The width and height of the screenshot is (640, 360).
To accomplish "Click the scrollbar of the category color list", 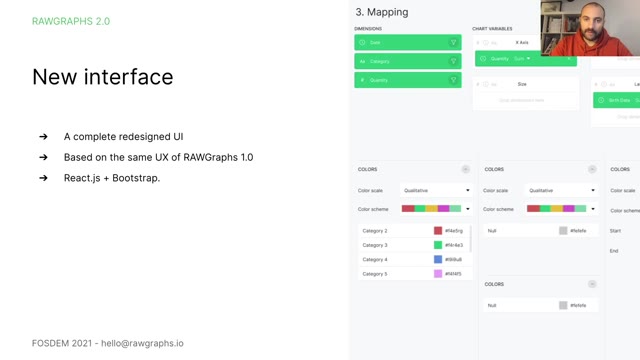I will [471, 239].
